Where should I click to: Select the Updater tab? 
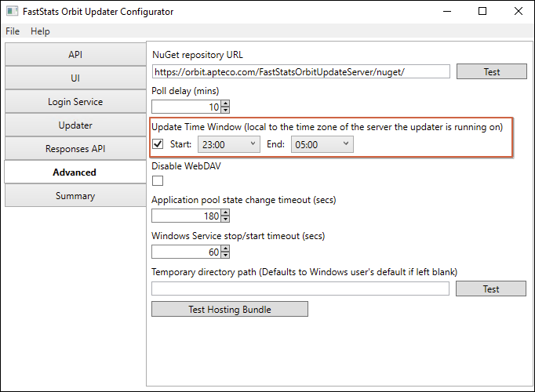[x=75, y=125]
